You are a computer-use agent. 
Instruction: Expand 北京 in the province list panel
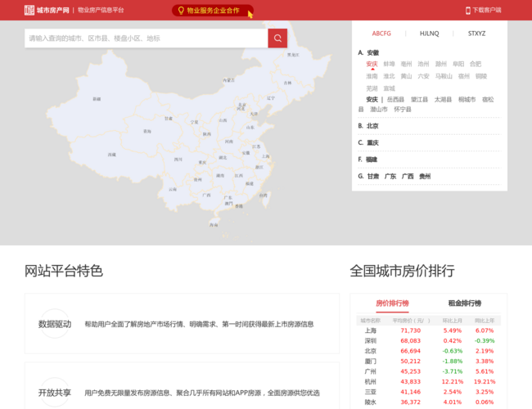[x=372, y=126]
